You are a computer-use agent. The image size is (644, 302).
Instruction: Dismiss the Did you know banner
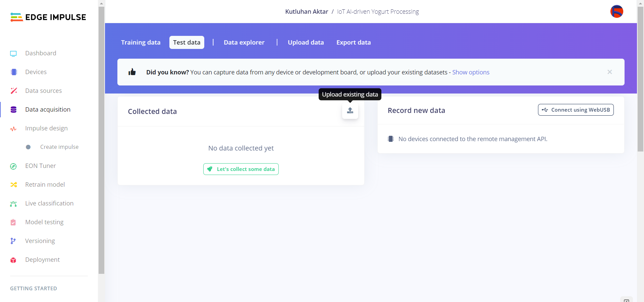pos(609,72)
